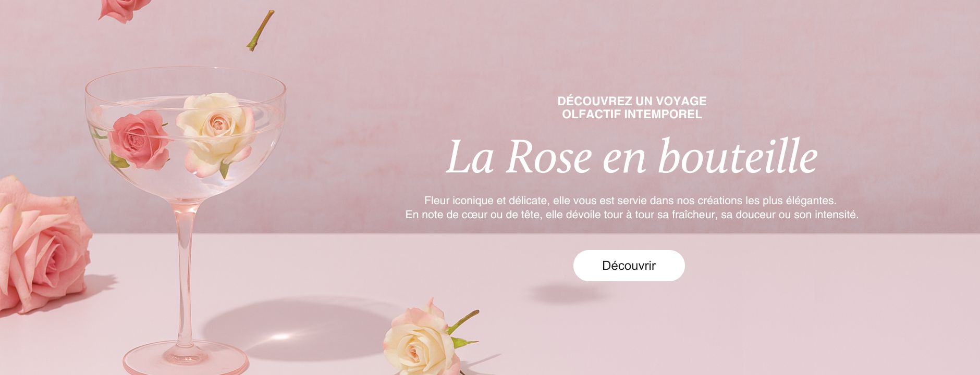Click the pink rose floating inside the glass

[139, 140]
